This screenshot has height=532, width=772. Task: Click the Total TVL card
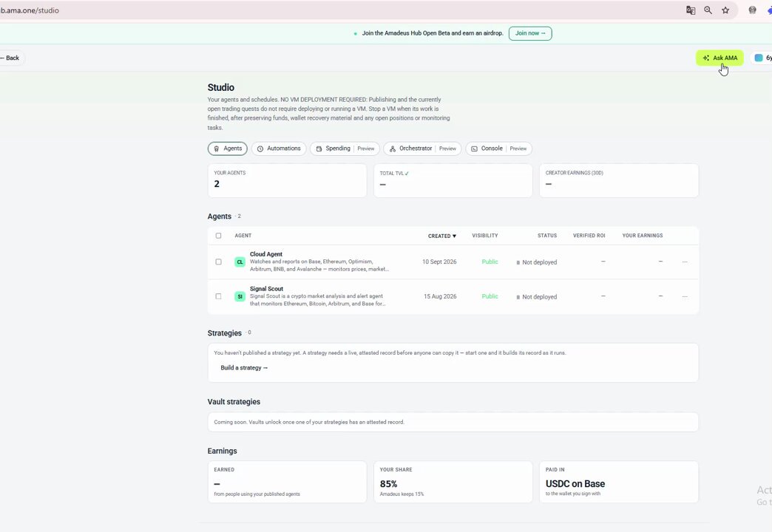(x=453, y=180)
